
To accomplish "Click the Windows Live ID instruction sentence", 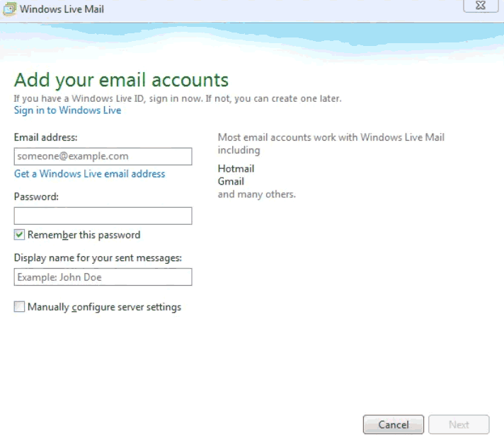I will pos(178,98).
